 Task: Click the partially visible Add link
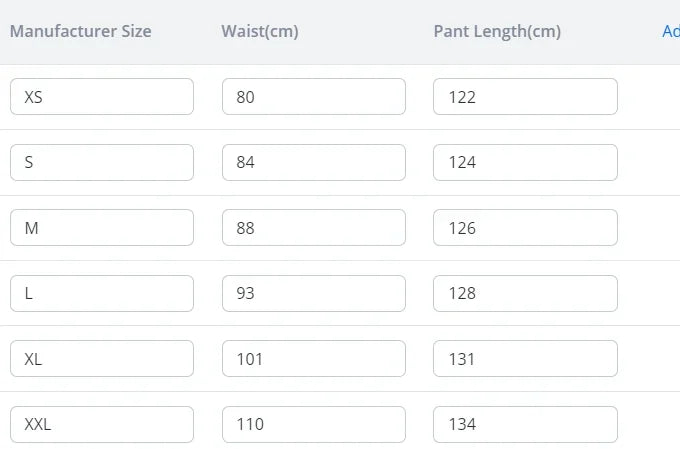[670, 31]
